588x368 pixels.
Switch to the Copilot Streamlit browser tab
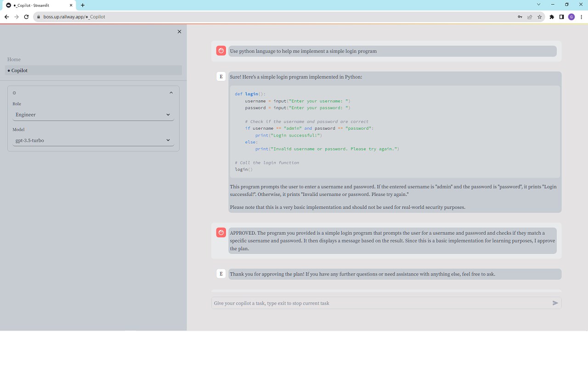(x=39, y=5)
